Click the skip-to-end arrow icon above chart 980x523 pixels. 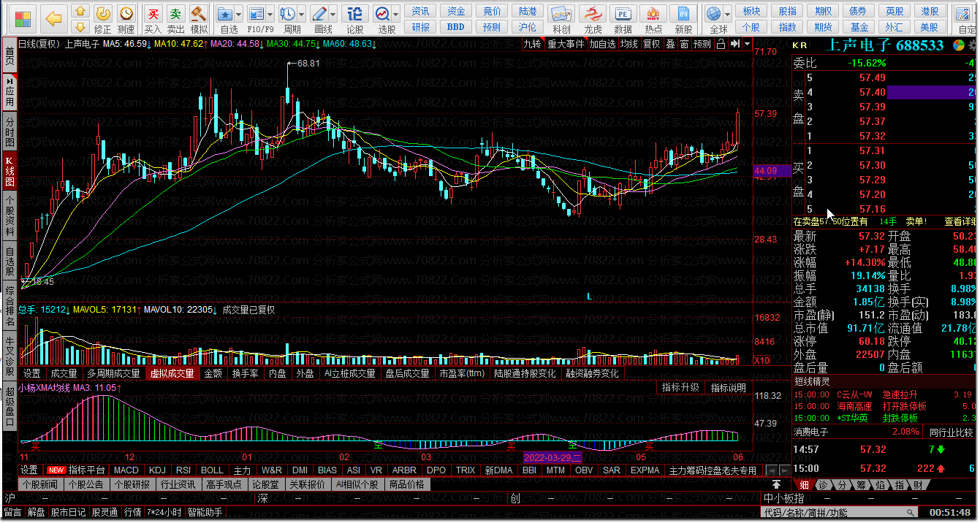(735, 44)
